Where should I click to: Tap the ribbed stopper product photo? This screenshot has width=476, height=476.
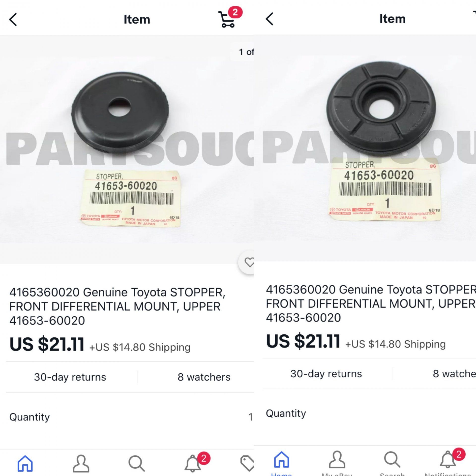point(365,148)
